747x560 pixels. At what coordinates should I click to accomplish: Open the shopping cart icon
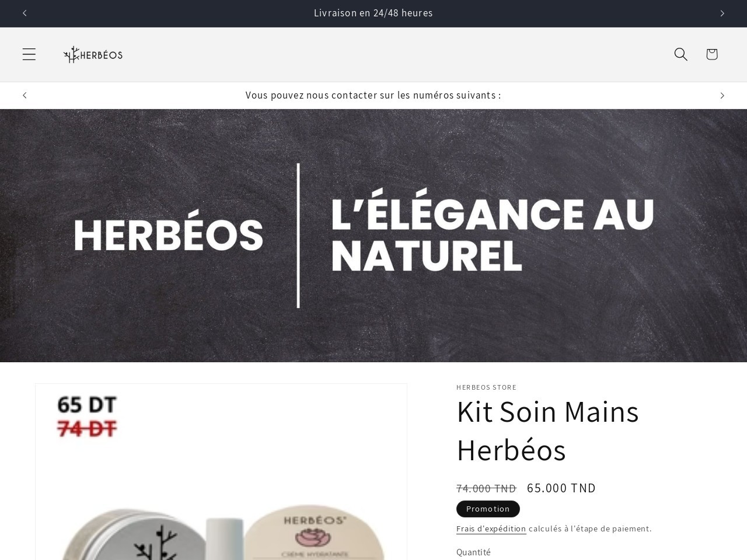(x=711, y=54)
